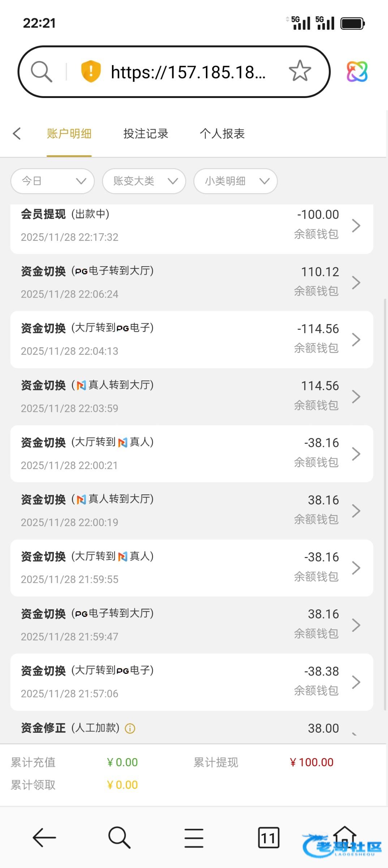This screenshot has width=388, height=868.
Task: Switch to the 投注记录 tab
Action: pos(146,134)
